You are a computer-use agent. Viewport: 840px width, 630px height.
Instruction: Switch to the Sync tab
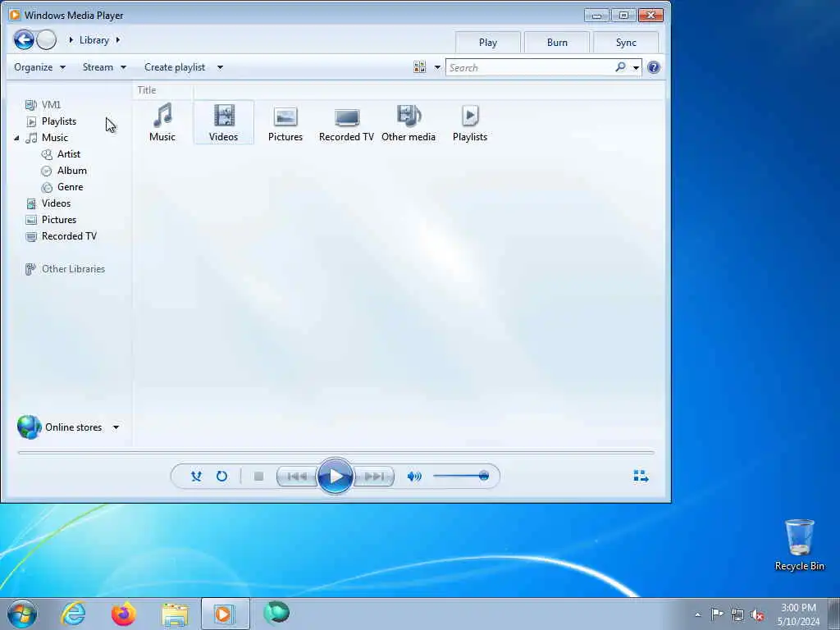point(626,43)
